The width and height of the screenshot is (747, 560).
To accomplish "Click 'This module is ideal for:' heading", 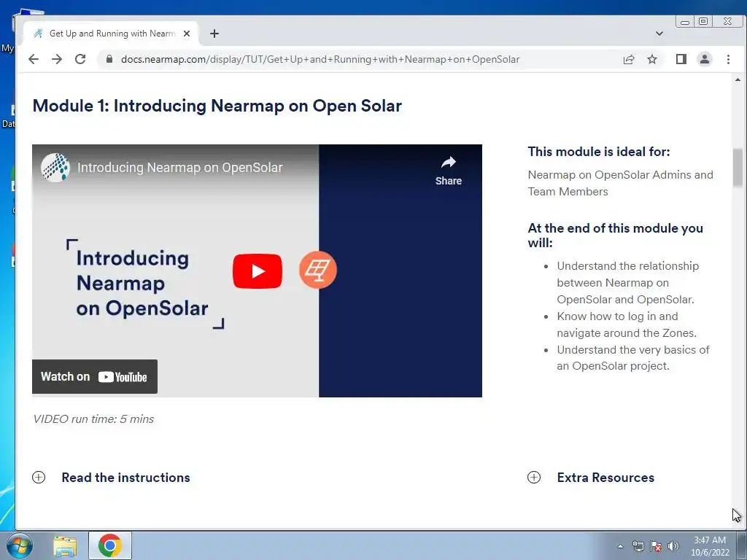I will tap(599, 152).
